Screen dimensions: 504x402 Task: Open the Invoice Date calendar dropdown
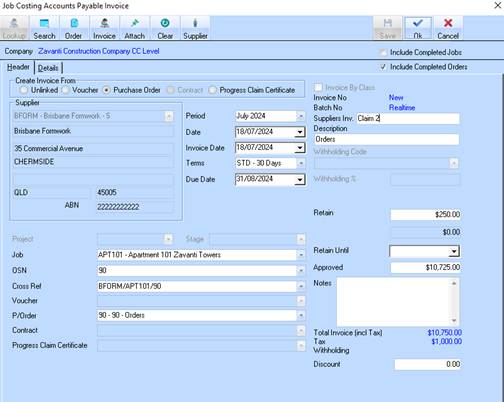coord(300,148)
